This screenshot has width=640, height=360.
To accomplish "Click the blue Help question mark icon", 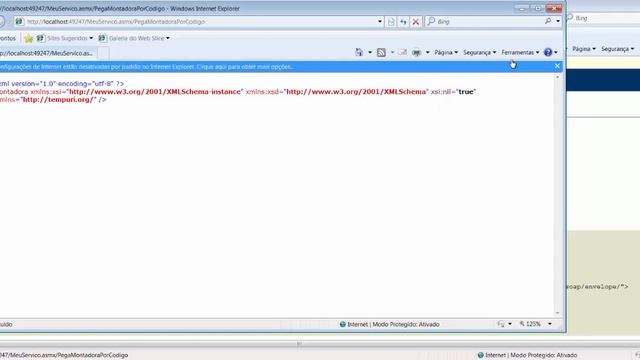I will (x=548, y=52).
